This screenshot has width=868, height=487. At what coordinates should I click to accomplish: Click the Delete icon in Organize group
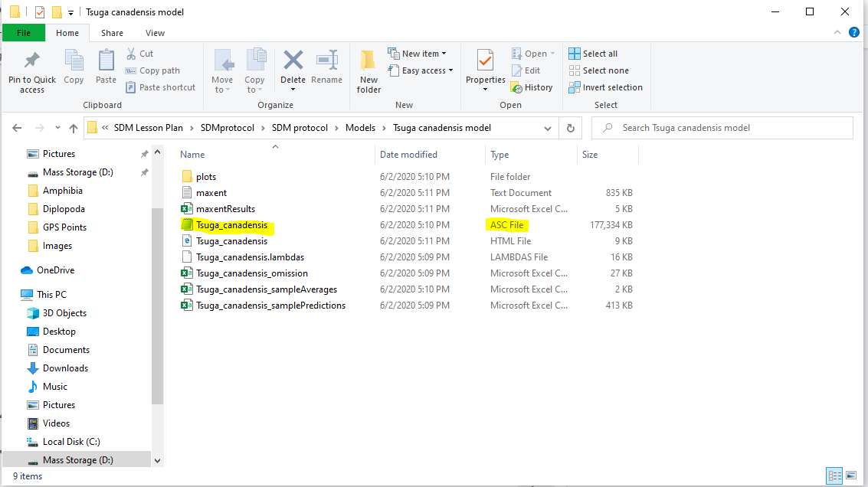(x=293, y=60)
